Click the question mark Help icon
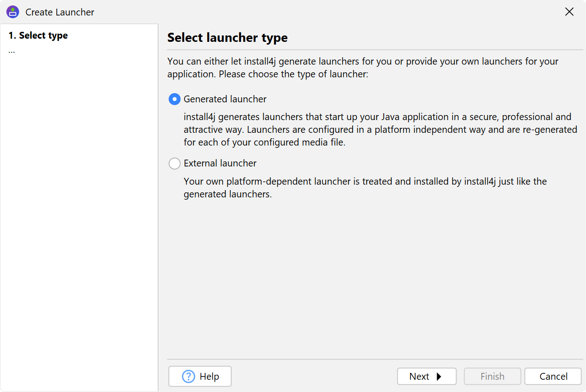This screenshot has height=392, width=586. [x=188, y=377]
